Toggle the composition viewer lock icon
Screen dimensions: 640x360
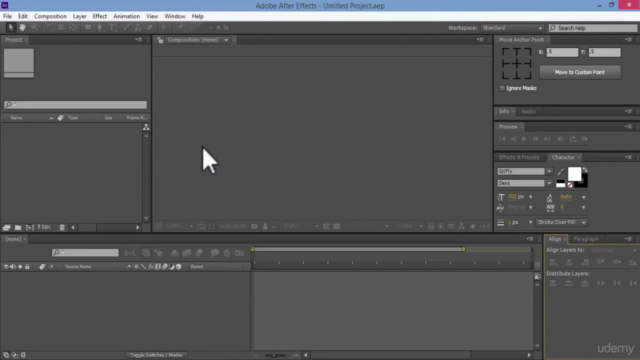point(160,40)
